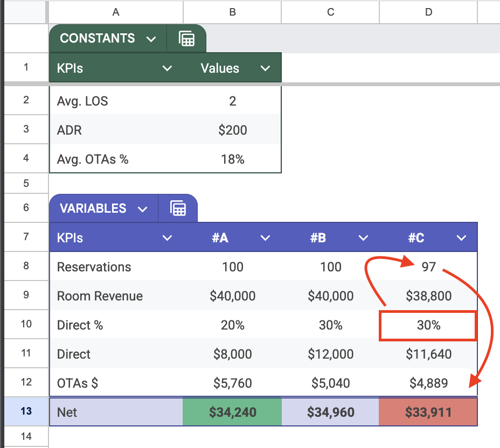Select row 10 header

[x=26, y=325]
